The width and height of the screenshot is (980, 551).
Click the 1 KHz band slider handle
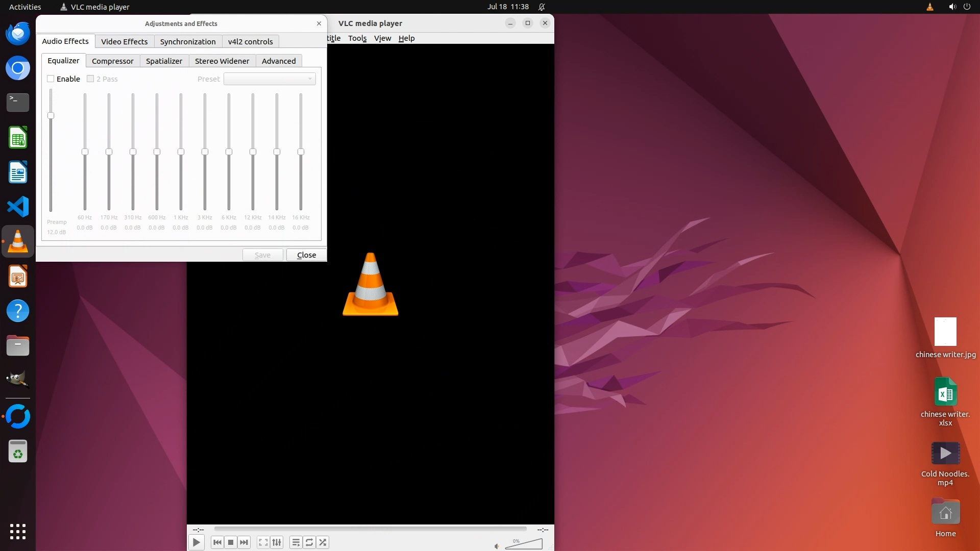click(181, 152)
